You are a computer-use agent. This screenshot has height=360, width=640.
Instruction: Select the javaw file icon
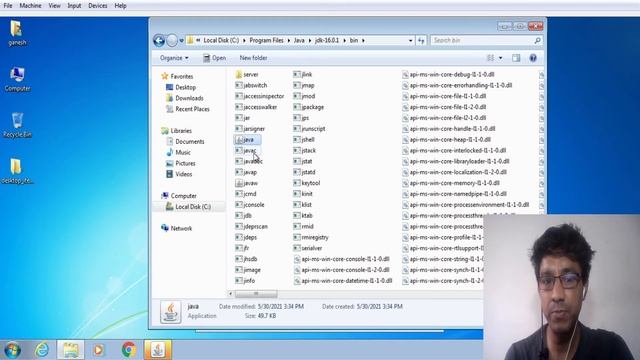pyautogui.click(x=239, y=183)
